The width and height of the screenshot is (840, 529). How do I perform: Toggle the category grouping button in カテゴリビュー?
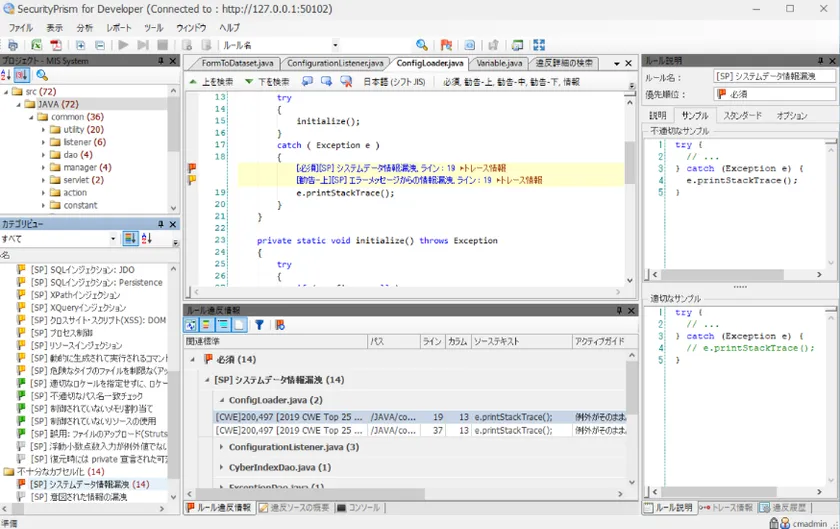click(x=130, y=239)
